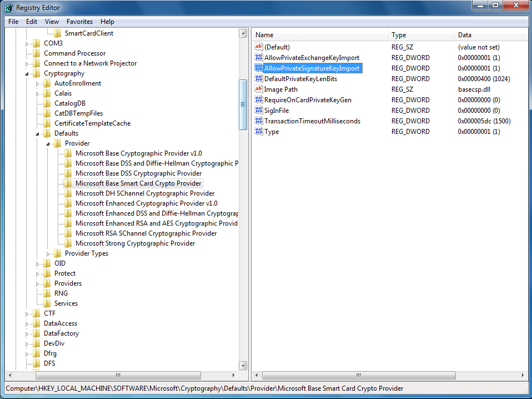Collapse the Cryptography key

(27, 74)
